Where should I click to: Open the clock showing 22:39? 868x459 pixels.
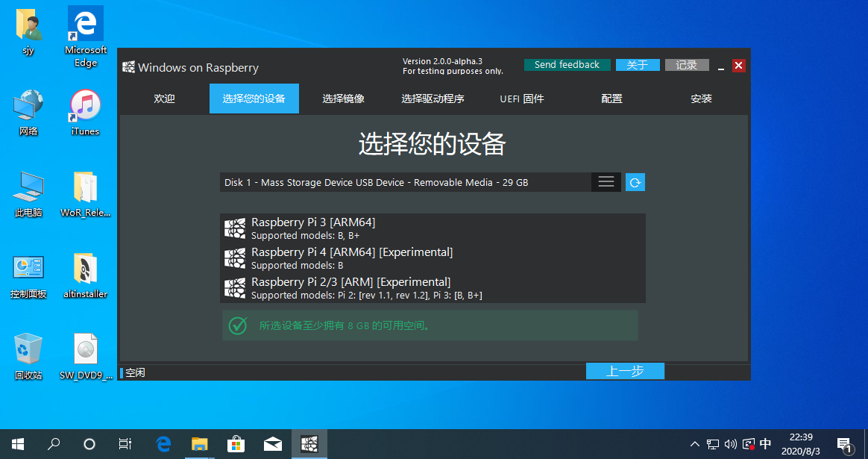(800, 444)
